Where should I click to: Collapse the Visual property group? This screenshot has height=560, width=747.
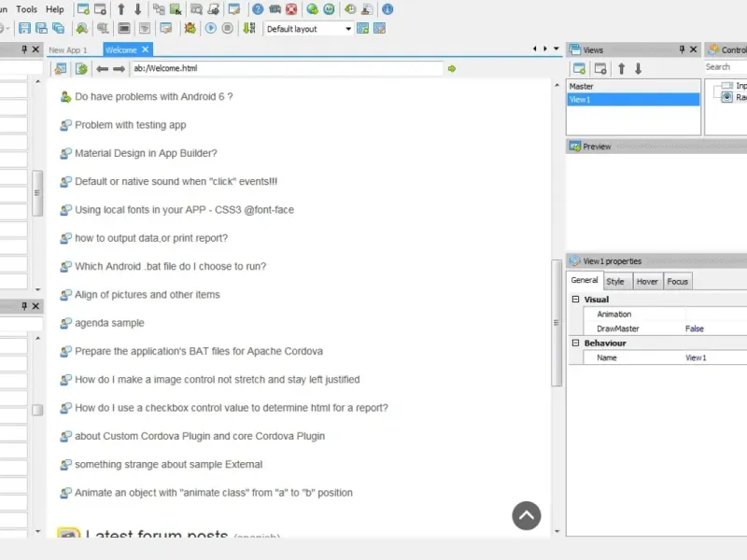click(575, 299)
